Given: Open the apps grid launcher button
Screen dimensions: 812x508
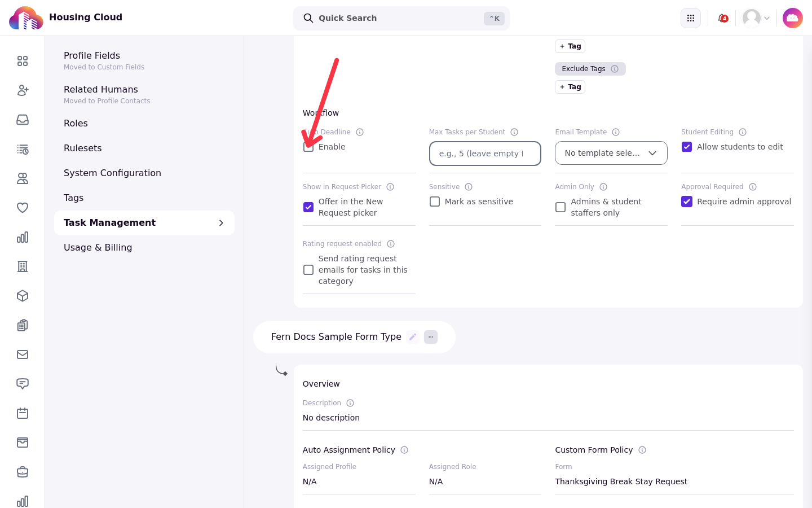Looking at the screenshot, I should [691, 18].
